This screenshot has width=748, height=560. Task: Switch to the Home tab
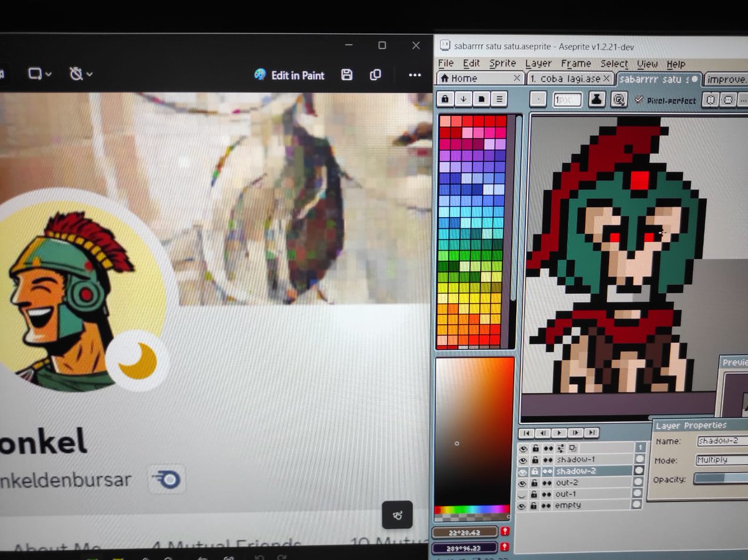tap(479, 78)
